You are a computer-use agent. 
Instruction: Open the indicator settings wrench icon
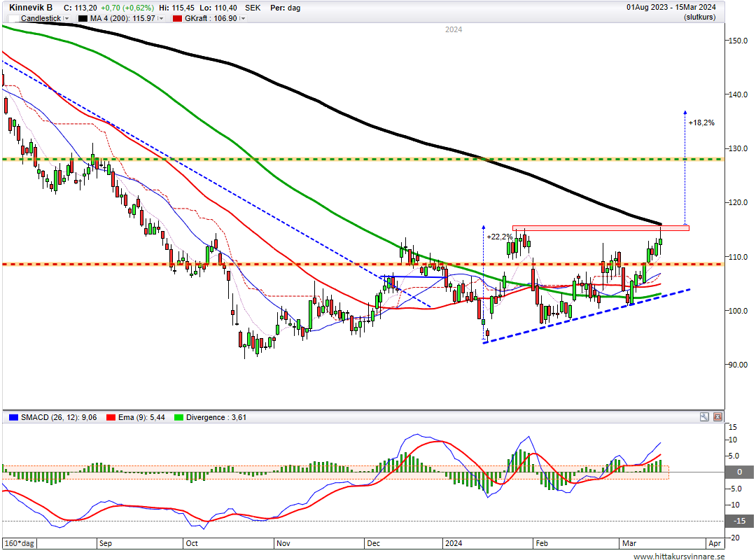click(x=704, y=416)
